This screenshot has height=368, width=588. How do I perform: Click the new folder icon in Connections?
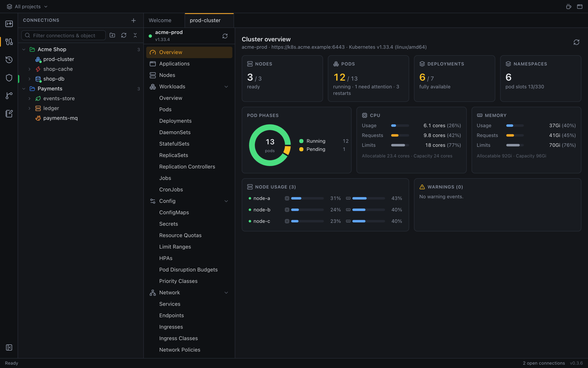(112, 35)
